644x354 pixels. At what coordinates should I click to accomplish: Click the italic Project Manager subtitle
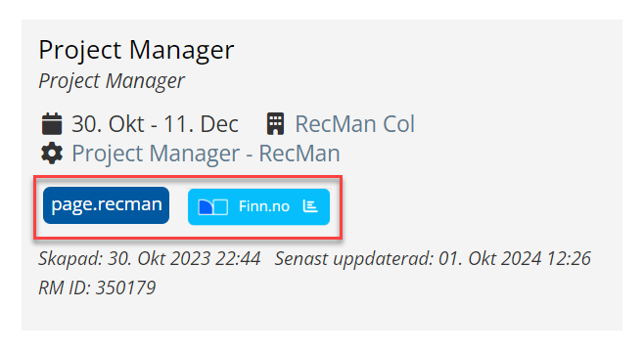tap(112, 81)
